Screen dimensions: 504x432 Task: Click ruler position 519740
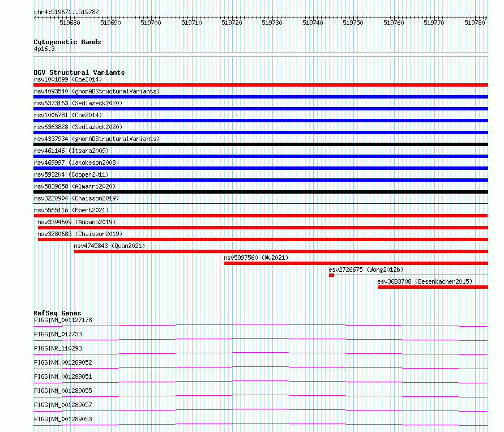[x=313, y=23]
